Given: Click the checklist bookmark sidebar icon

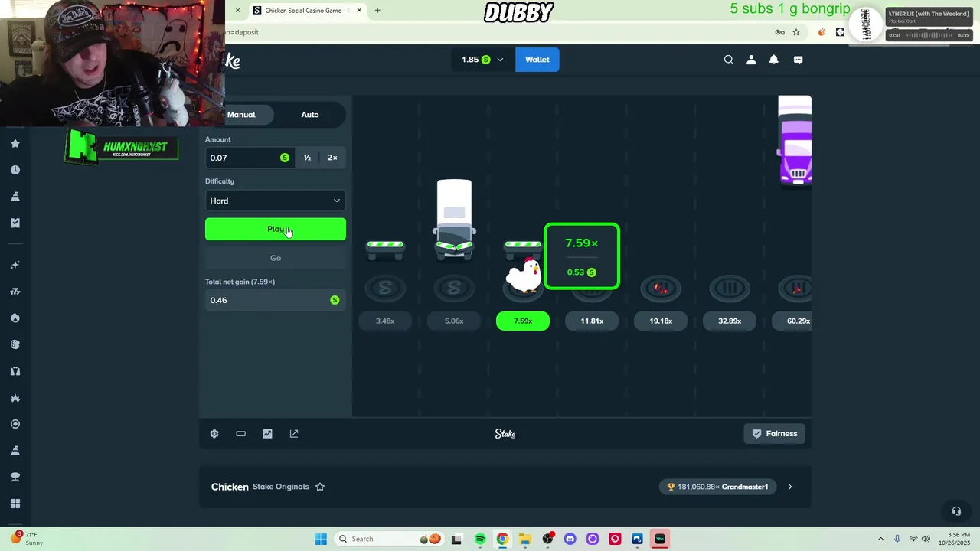Looking at the screenshot, I should [15, 223].
